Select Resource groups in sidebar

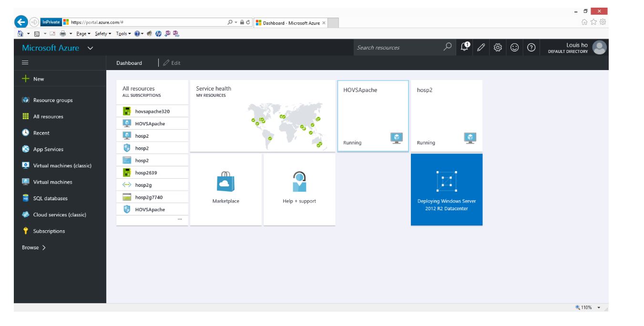pyautogui.click(x=52, y=100)
